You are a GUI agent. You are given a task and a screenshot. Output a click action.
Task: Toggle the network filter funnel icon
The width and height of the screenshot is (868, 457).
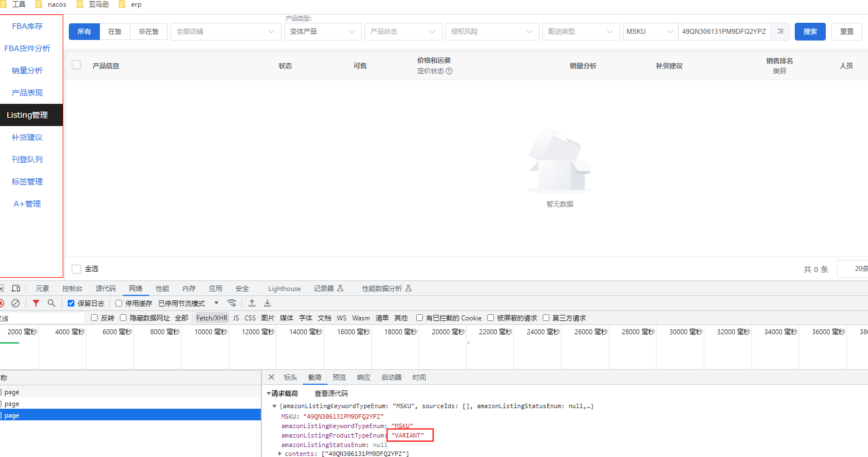(x=36, y=303)
